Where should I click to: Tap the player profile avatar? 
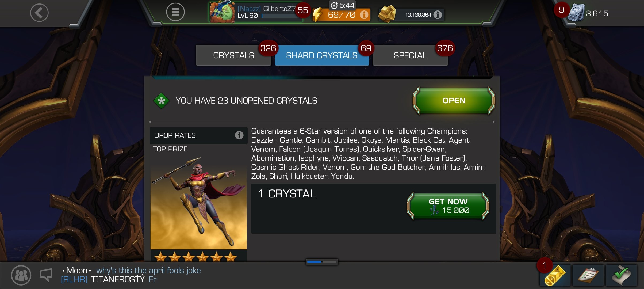point(222,12)
